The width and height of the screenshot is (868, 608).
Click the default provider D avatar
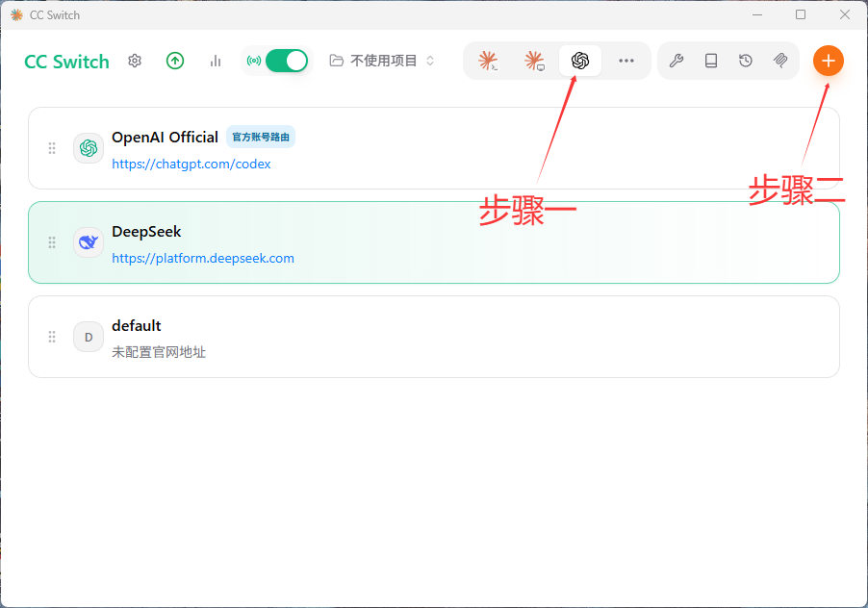point(89,337)
